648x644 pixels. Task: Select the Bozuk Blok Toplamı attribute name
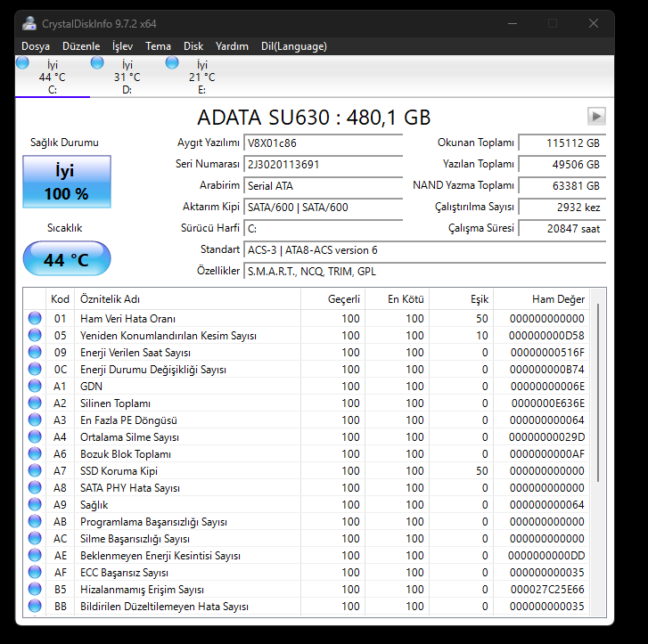tap(126, 454)
